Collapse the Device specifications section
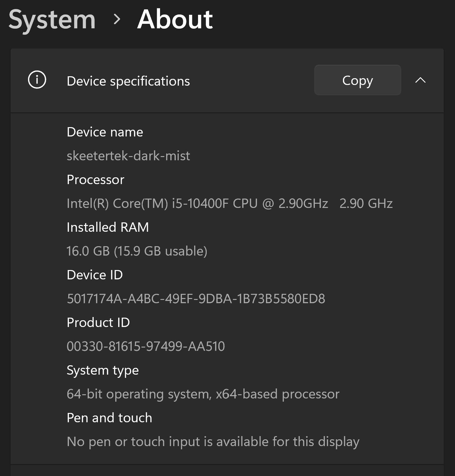Viewport: 455px width, 476px height. (x=420, y=80)
